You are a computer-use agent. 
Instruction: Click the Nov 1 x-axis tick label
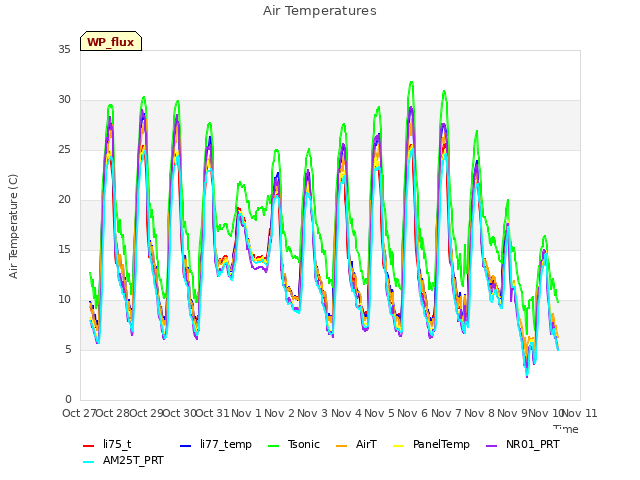pyautogui.click(x=246, y=413)
